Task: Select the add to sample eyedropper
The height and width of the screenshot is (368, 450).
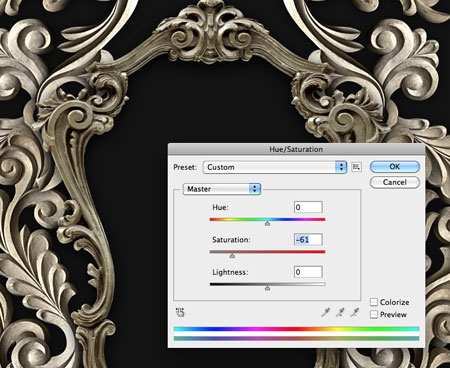Action: pos(340,312)
